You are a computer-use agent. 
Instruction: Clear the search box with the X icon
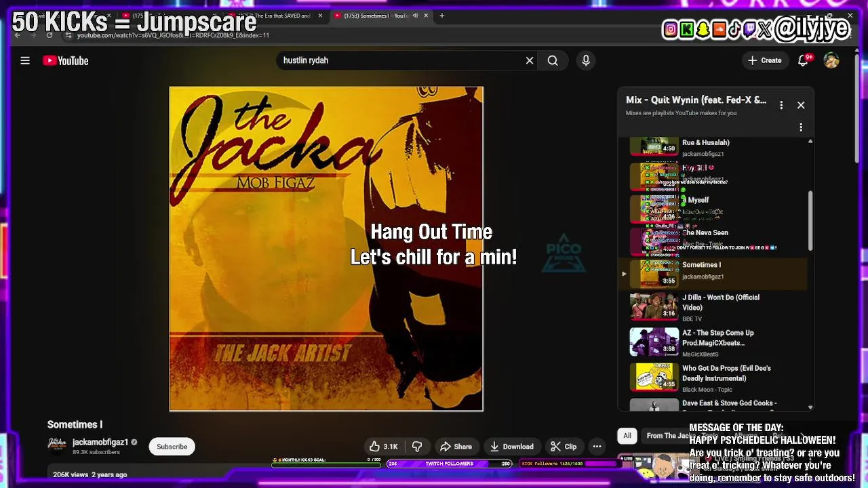(x=530, y=60)
